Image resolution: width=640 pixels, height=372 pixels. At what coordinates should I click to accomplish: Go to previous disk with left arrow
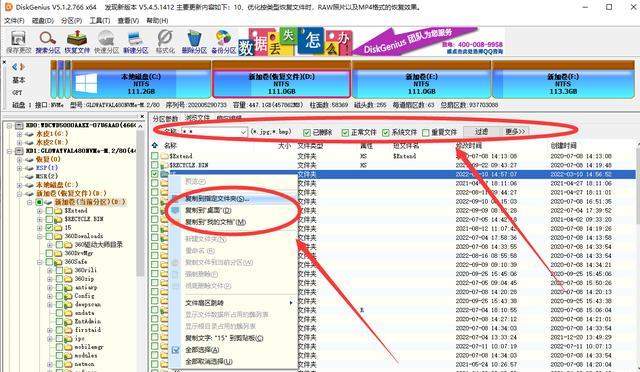(x=15, y=67)
